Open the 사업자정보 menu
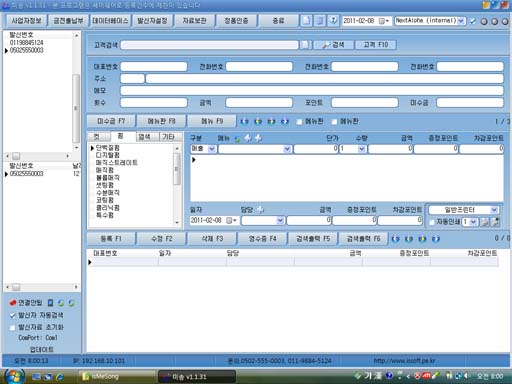The image size is (512, 384). (27, 21)
